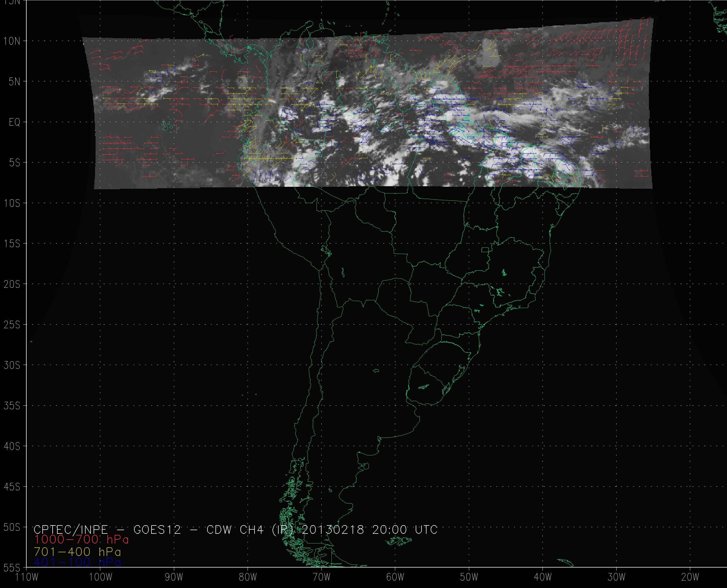Click the 110W longitude axis label
This screenshot has width=727, height=588.
27,577
